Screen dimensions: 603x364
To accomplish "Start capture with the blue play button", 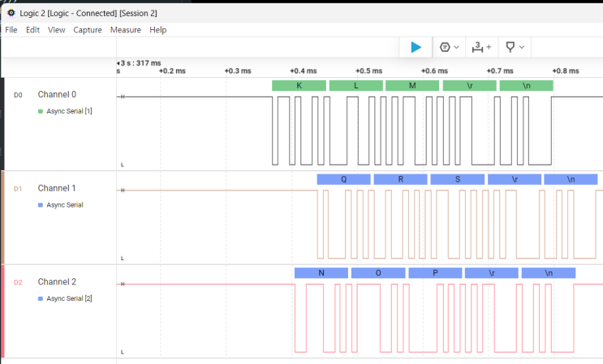I will click(x=416, y=47).
